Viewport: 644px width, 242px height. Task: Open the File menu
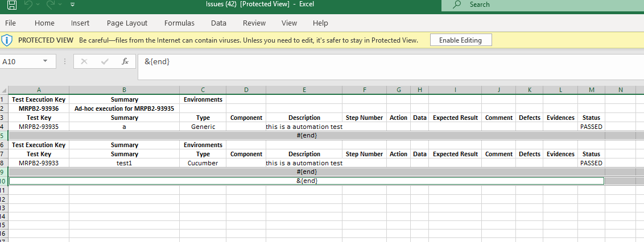pos(10,23)
